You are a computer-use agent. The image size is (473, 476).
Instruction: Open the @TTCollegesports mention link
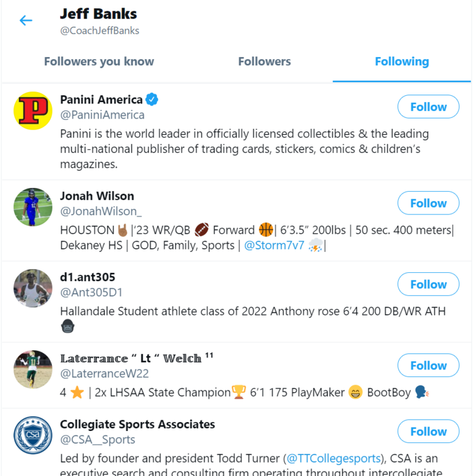[x=333, y=458]
